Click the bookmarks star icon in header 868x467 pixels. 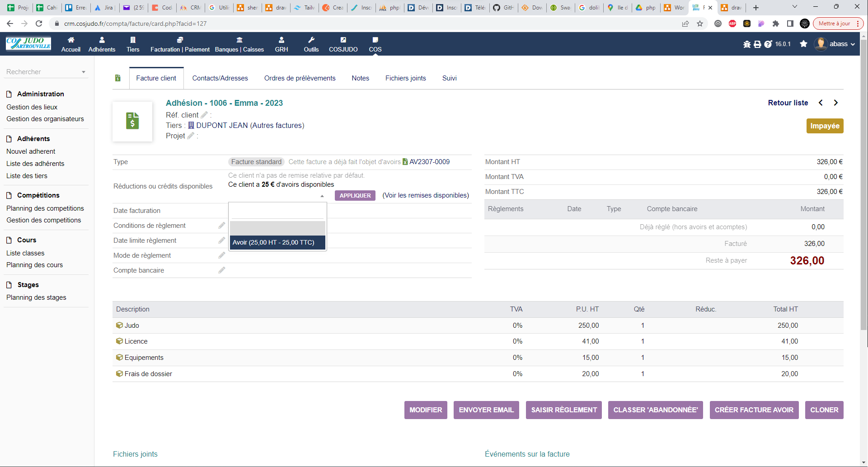pos(803,44)
